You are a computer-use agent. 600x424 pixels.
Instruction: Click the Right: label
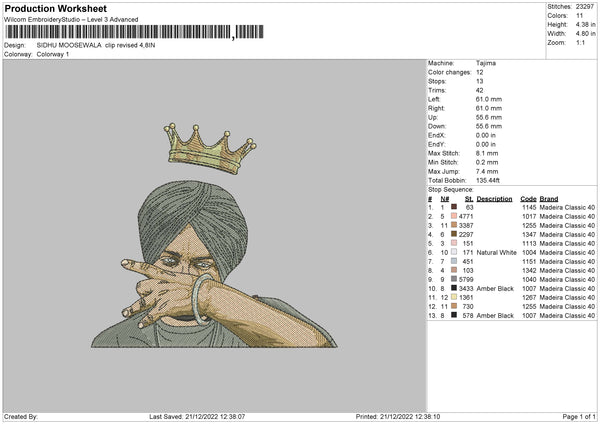coord(436,108)
